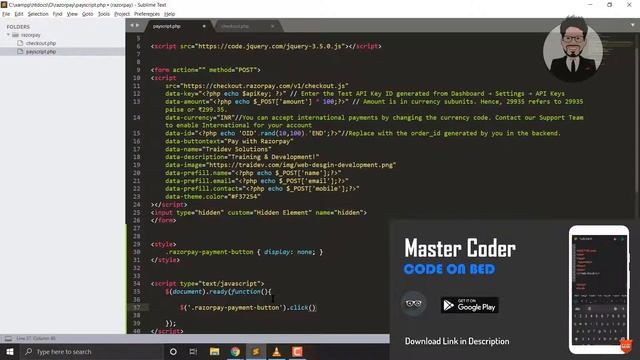Switch to Sublime Text on the taskbar
The image size is (640, 360).
256,351
